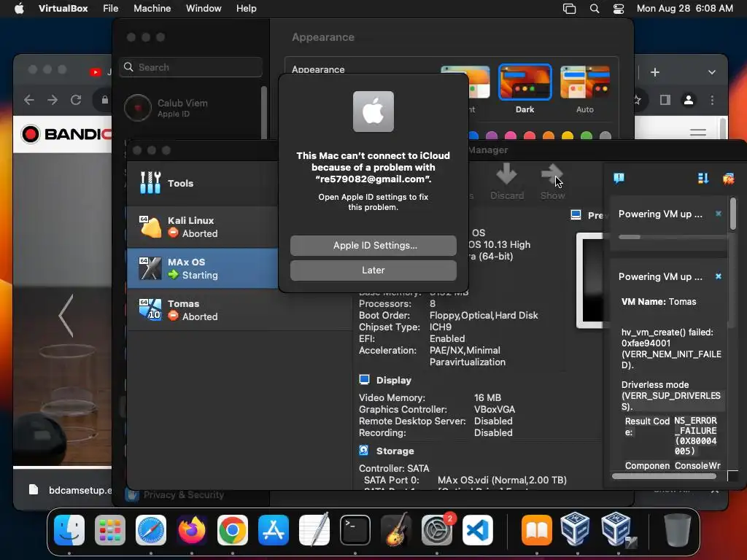Open VirtualBox app menu

[x=63, y=9]
